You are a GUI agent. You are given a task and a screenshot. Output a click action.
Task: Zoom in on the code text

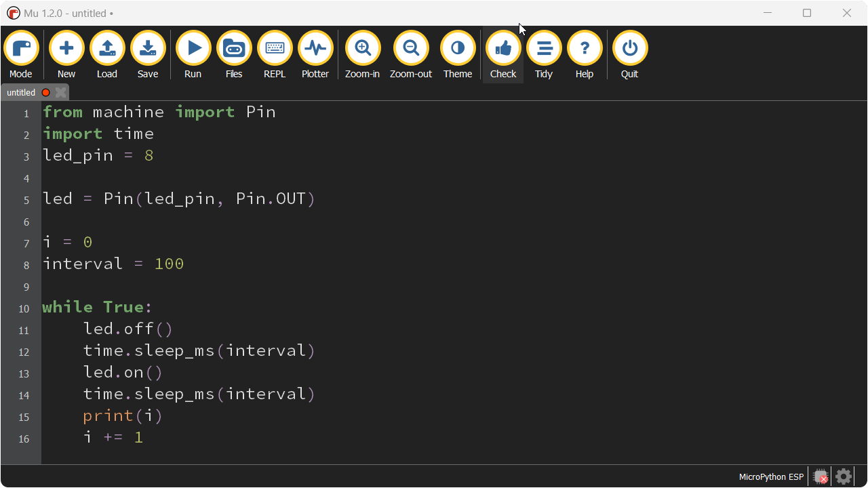(362, 54)
